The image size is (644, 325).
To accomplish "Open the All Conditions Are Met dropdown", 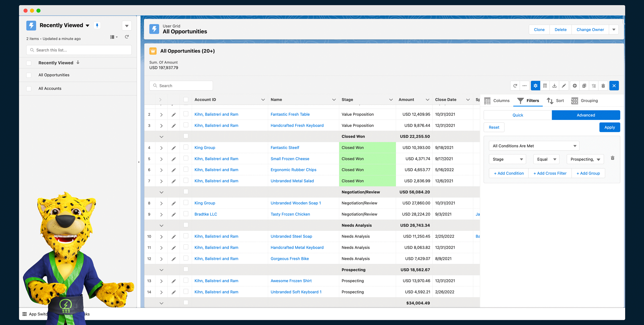I will 534,146.
